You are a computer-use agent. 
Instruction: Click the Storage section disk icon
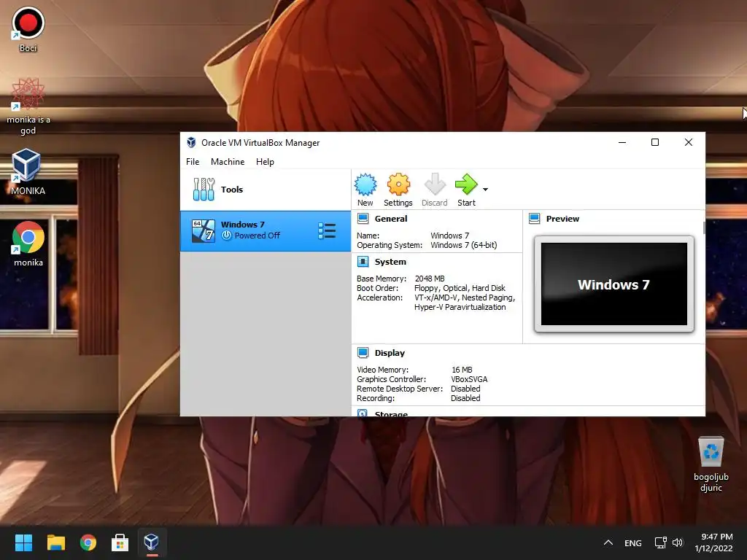(x=363, y=413)
